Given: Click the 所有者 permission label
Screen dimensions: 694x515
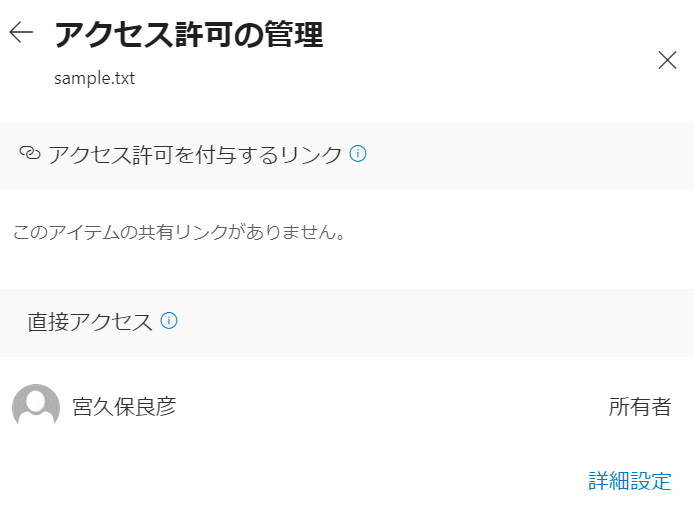Looking at the screenshot, I should tap(640, 406).
